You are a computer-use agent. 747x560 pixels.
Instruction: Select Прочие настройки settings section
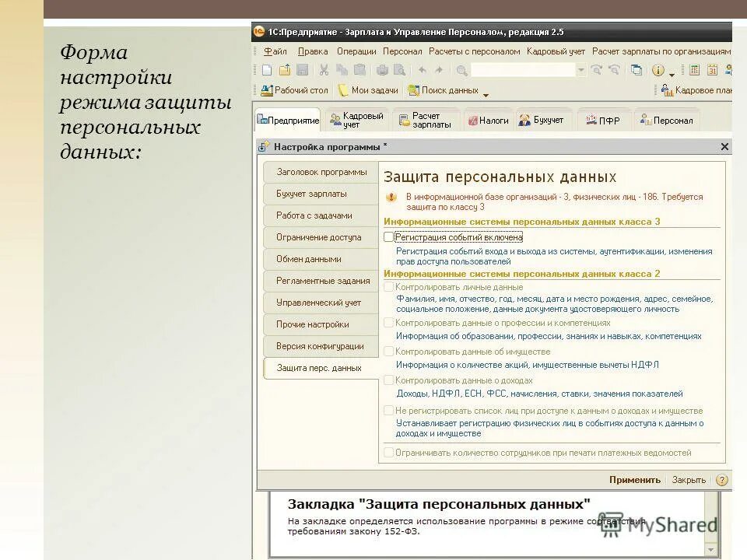pos(321,324)
